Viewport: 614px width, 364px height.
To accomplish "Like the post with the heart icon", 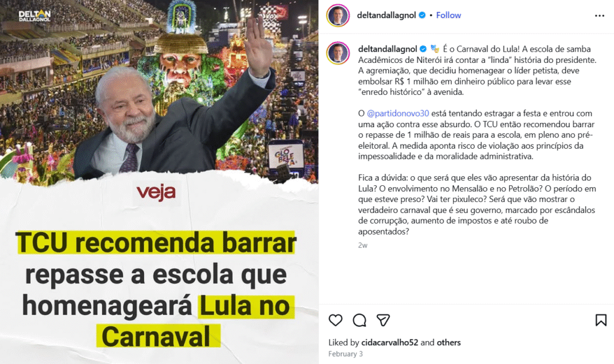I will (x=336, y=320).
